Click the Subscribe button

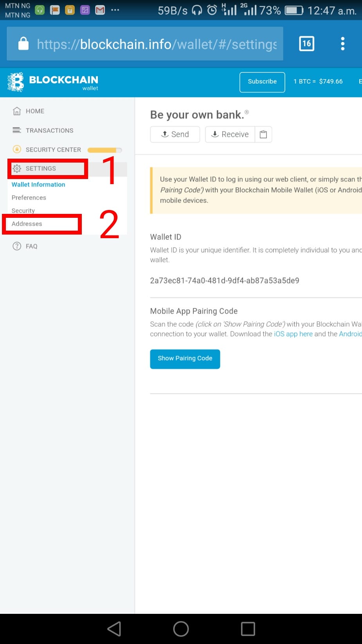point(262,82)
